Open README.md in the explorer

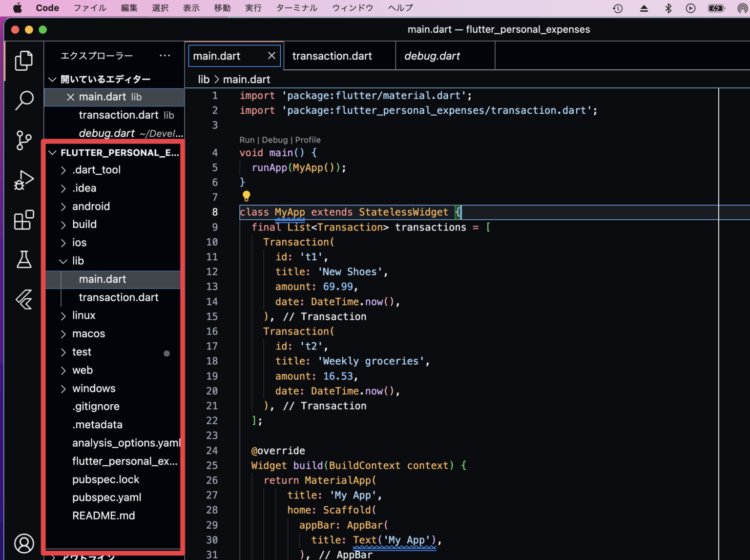(x=104, y=515)
